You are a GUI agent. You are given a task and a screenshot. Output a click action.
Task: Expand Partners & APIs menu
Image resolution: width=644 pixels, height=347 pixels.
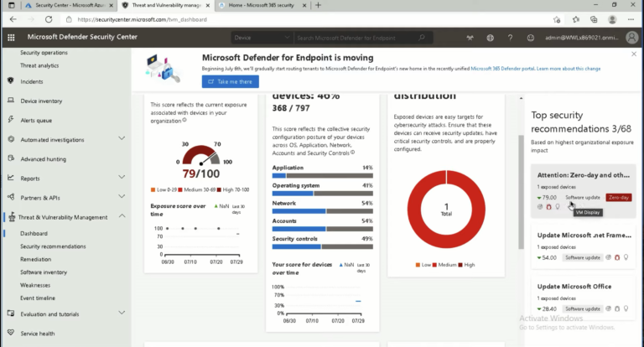point(122,197)
